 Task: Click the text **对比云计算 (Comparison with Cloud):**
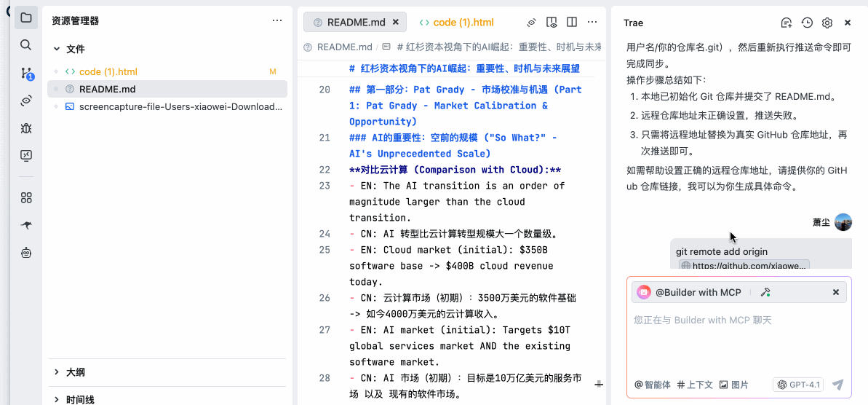[x=455, y=170]
